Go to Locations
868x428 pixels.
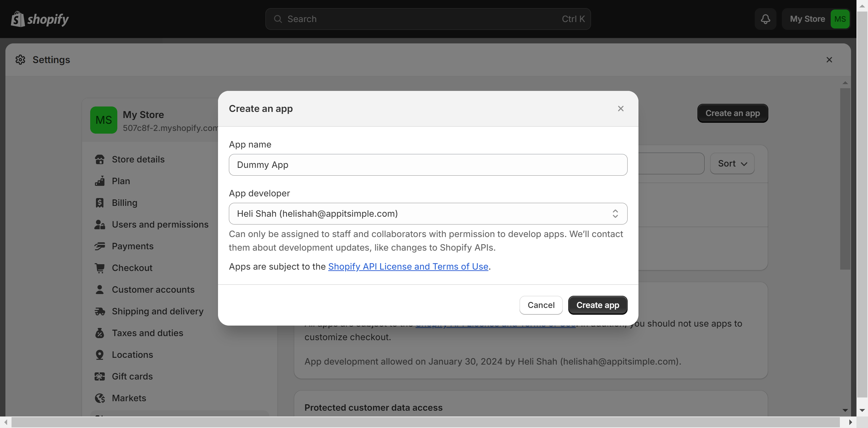point(132,355)
